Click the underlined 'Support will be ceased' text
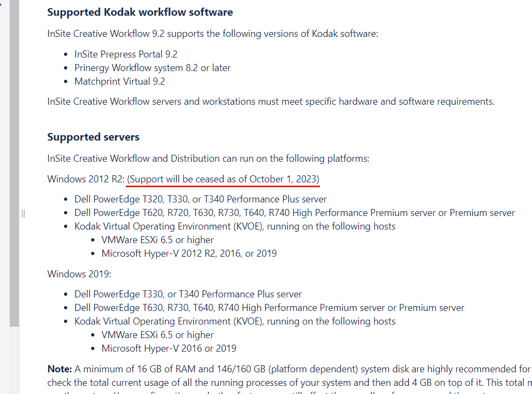The width and height of the screenshot is (532, 394). pos(223,179)
